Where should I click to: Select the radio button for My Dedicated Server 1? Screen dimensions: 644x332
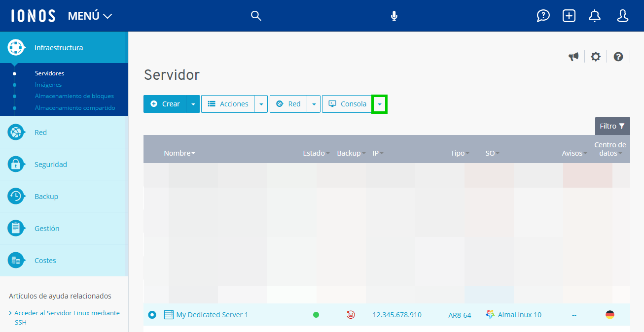pyautogui.click(x=152, y=314)
